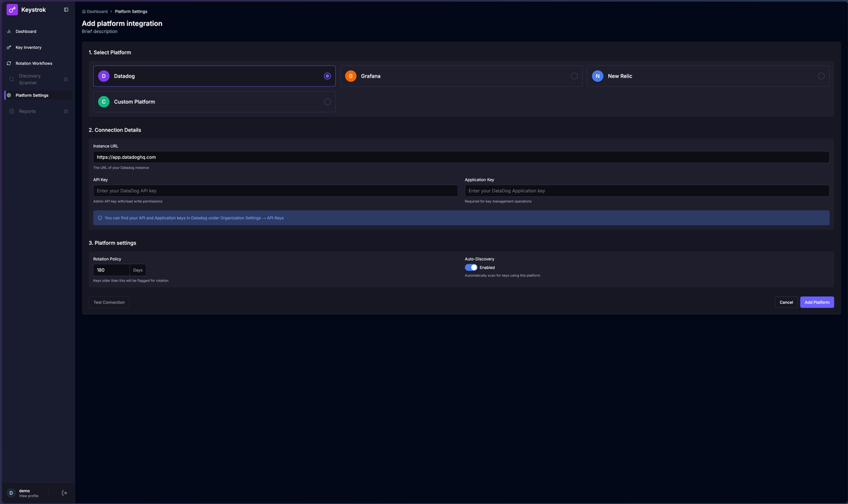Image resolution: width=848 pixels, height=504 pixels.
Task: Click the Add Platform button
Action: (817, 302)
